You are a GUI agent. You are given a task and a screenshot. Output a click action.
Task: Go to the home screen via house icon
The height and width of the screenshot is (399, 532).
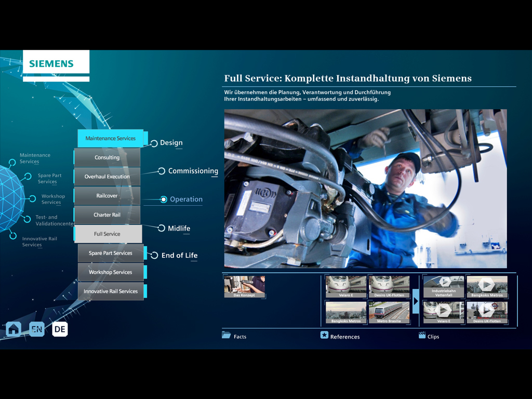click(14, 329)
